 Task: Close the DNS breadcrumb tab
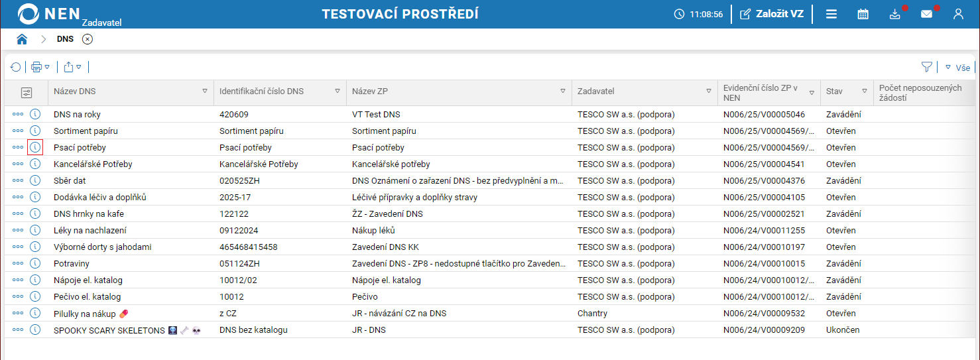(88, 39)
